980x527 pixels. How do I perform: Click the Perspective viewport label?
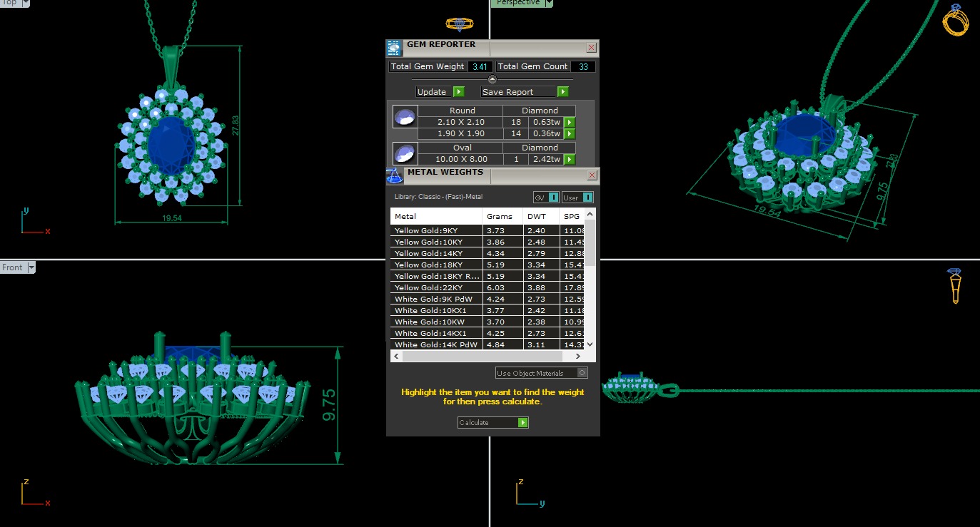pos(519,3)
